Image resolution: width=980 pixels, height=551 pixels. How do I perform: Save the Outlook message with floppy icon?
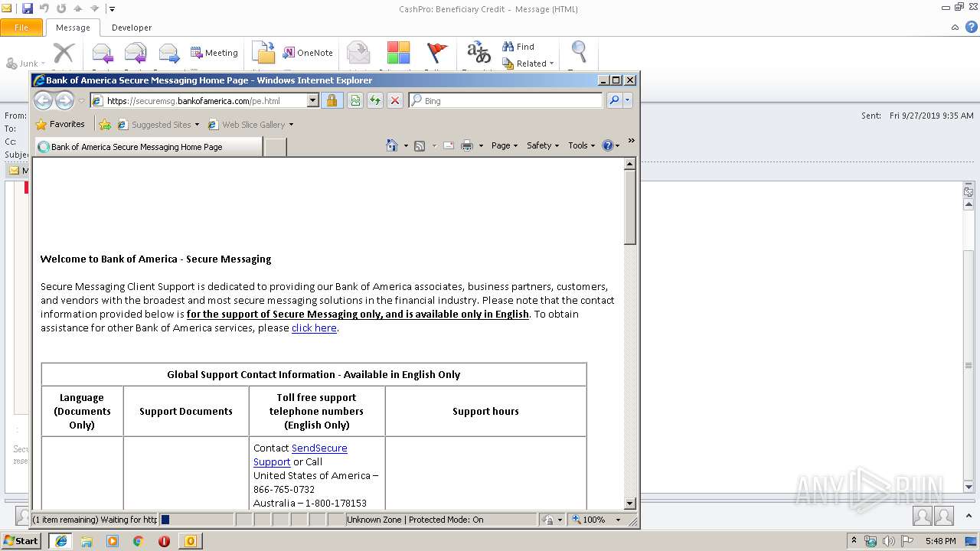(x=28, y=8)
